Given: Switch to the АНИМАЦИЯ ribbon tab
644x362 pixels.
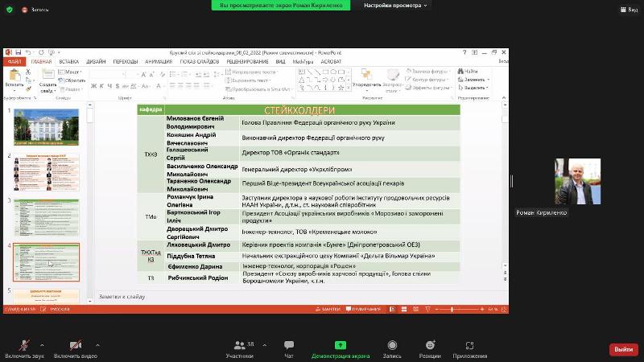Looking at the screenshot, I should coord(159,62).
